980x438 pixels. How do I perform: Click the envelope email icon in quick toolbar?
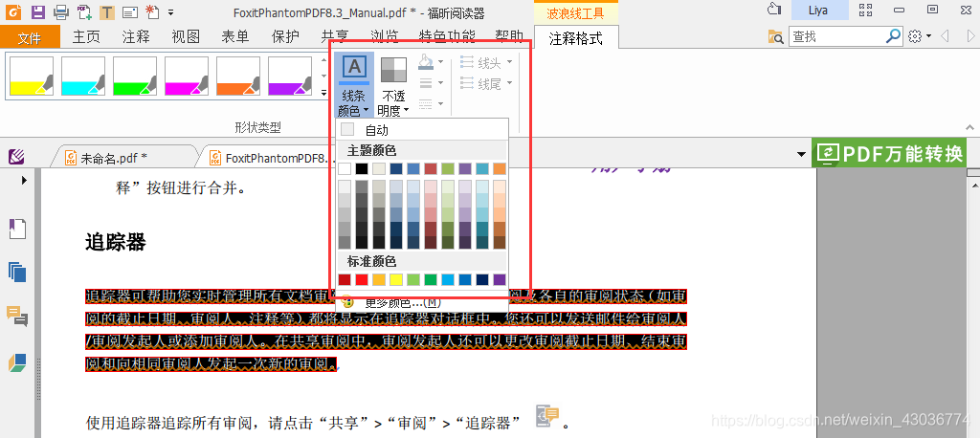[x=130, y=11]
